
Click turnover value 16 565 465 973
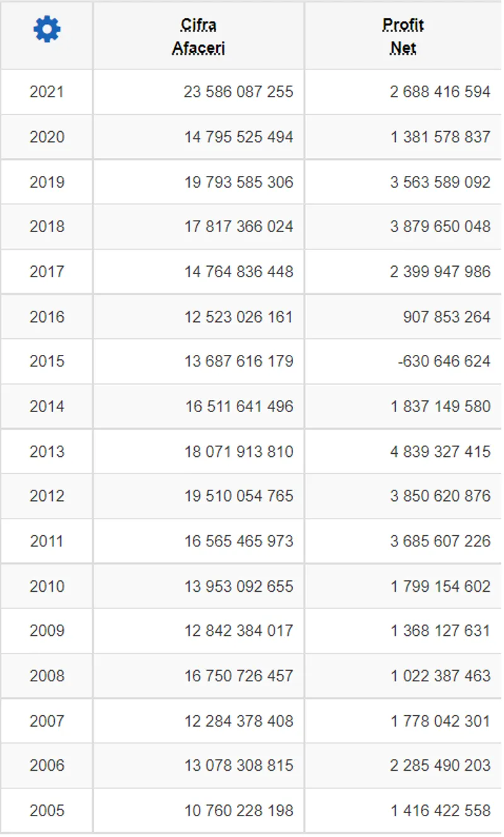click(239, 541)
